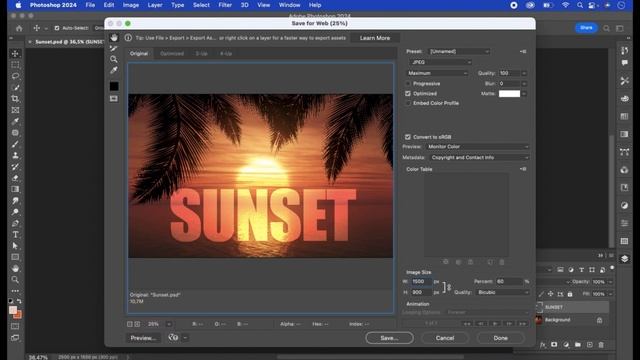Click the white Matte color swatch
This screenshot has width=640, height=360.
click(x=509, y=93)
